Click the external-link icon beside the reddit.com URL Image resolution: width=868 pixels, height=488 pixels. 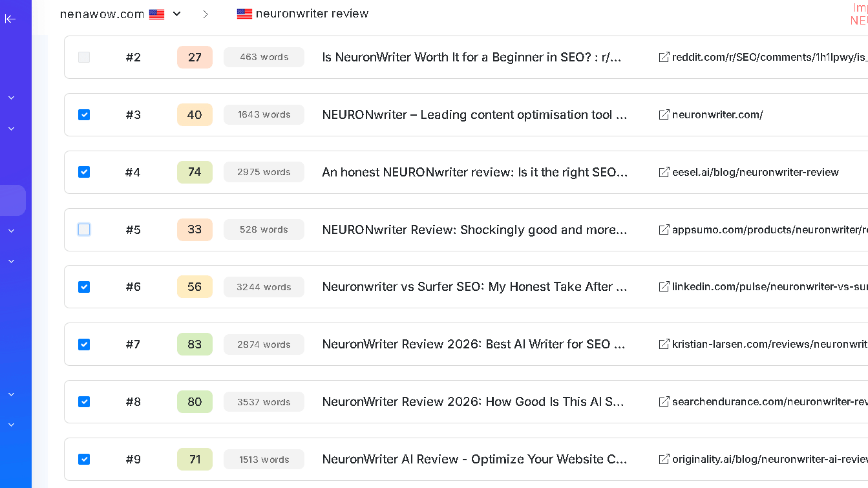click(664, 57)
